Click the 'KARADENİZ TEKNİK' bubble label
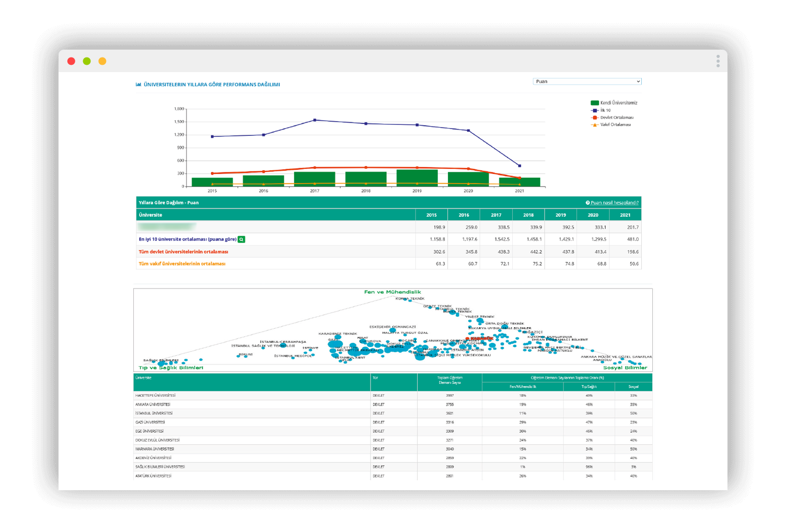This screenshot has height=532, width=786. [338, 333]
